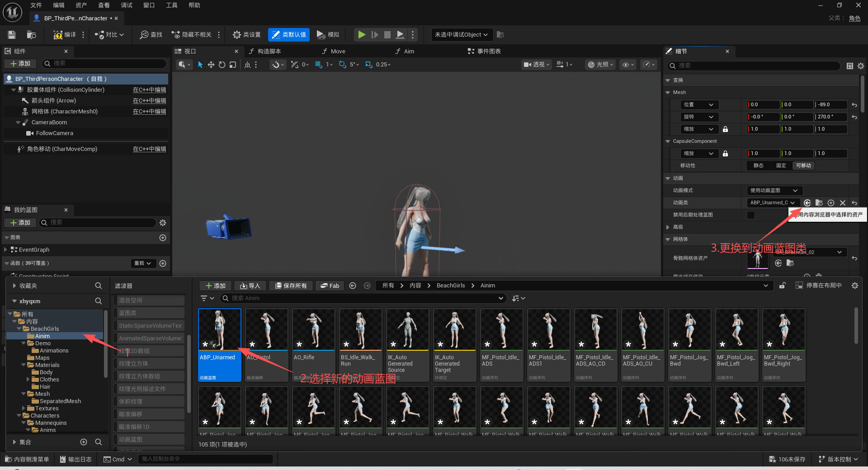The image size is (868, 470).
Task: Open the 使用动画蓝图 animation mode dropdown
Action: coord(774,191)
